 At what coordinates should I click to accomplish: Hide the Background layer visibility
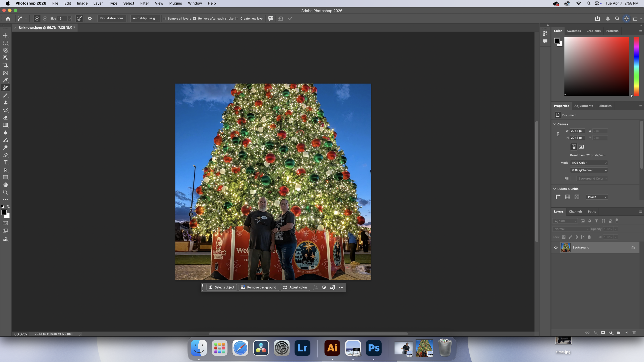pyautogui.click(x=556, y=248)
